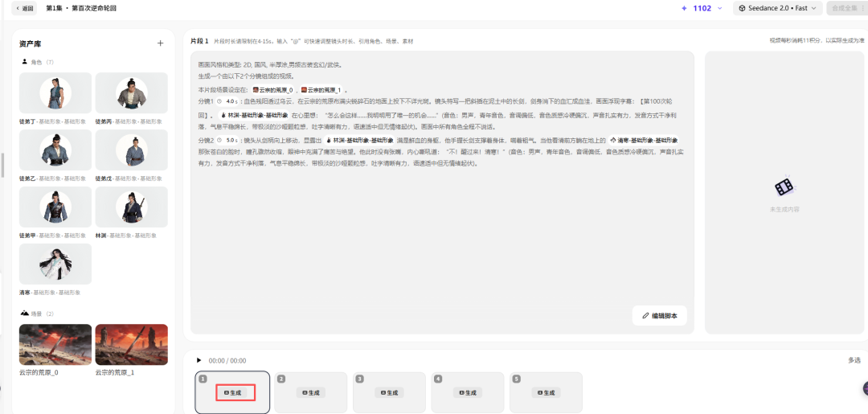Click the 多选 multi-select option
Viewport: 868px width, 414px height.
[x=854, y=360]
